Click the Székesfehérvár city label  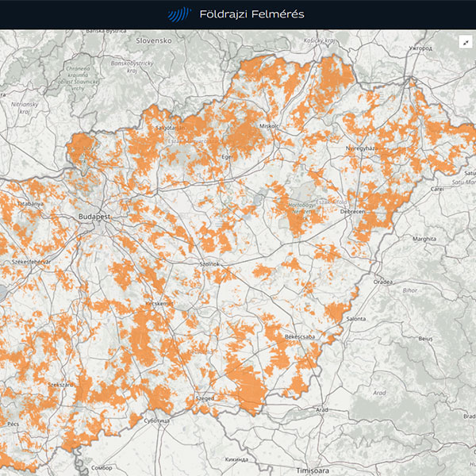pos(28,261)
